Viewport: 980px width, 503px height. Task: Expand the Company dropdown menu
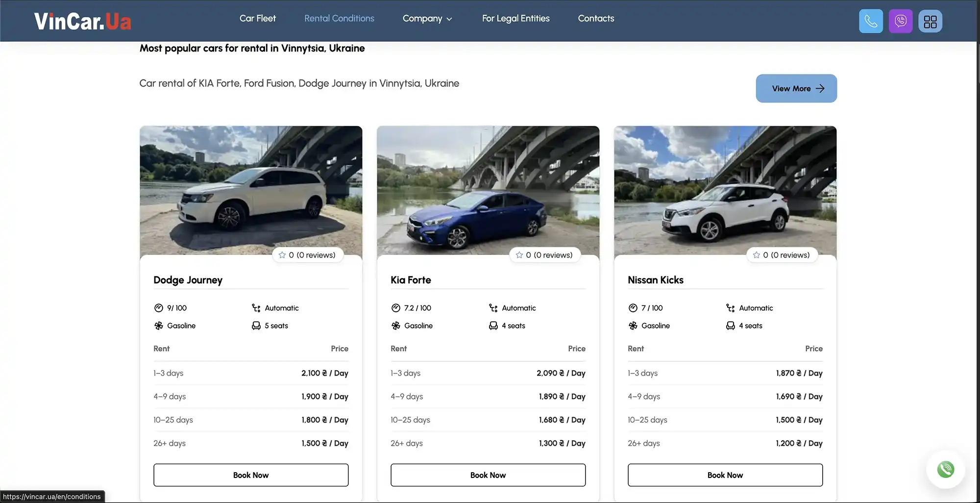pos(427,19)
